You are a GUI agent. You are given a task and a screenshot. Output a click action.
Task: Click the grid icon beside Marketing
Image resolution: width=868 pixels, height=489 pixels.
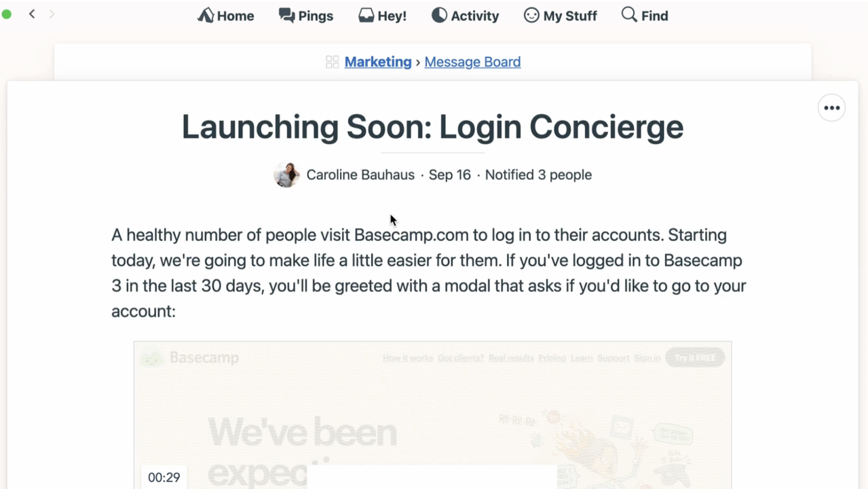coord(332,62)
